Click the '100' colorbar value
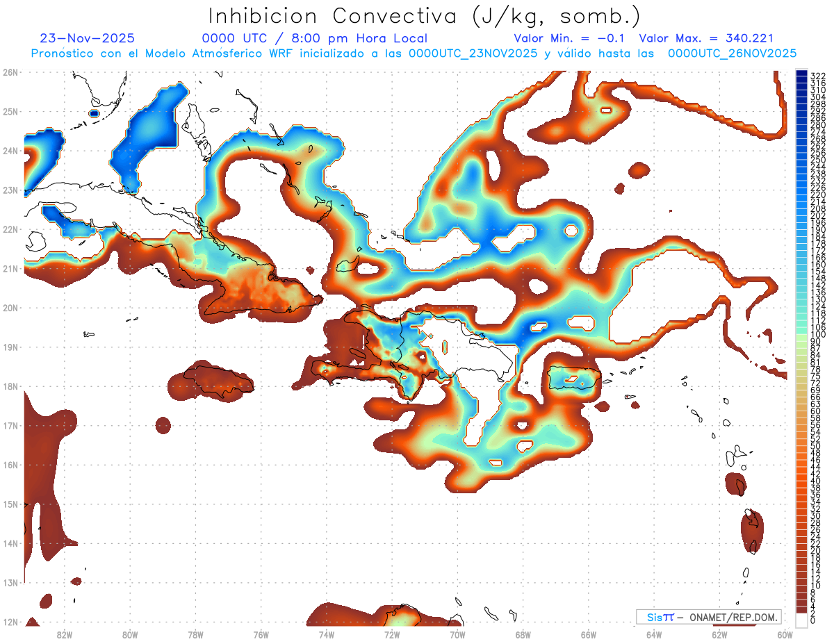 tap(817, 335)
